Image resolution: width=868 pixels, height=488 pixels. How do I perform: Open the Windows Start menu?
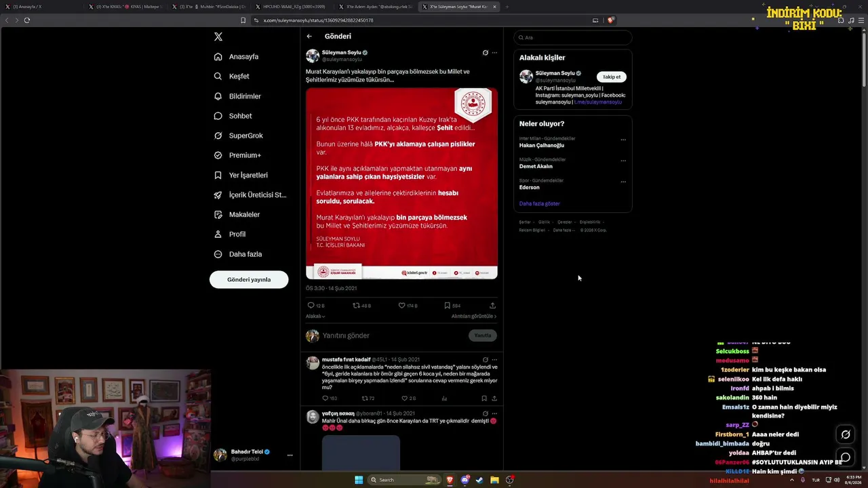359,480
